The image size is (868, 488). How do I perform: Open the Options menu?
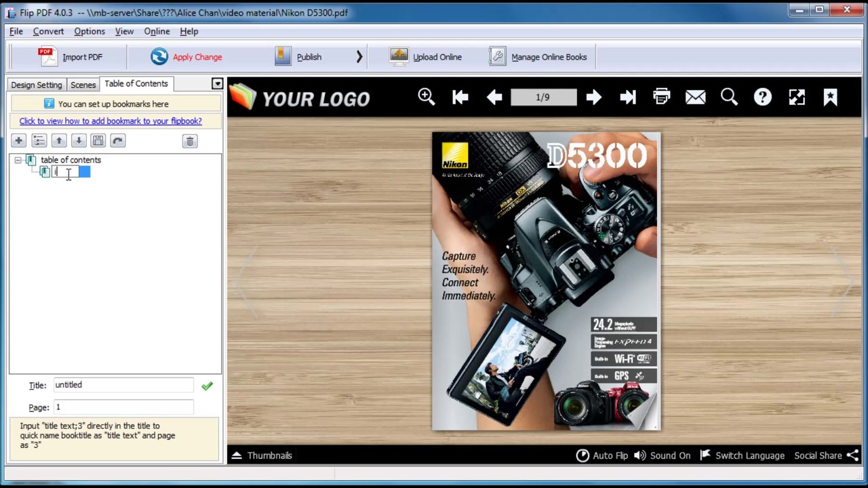click(90, 31)
